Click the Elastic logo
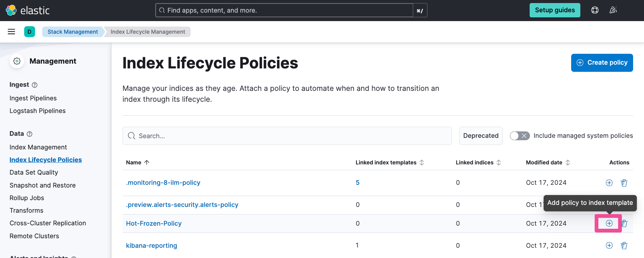Image resolution: width=644 pixels, height=258 pixels. 28,10
